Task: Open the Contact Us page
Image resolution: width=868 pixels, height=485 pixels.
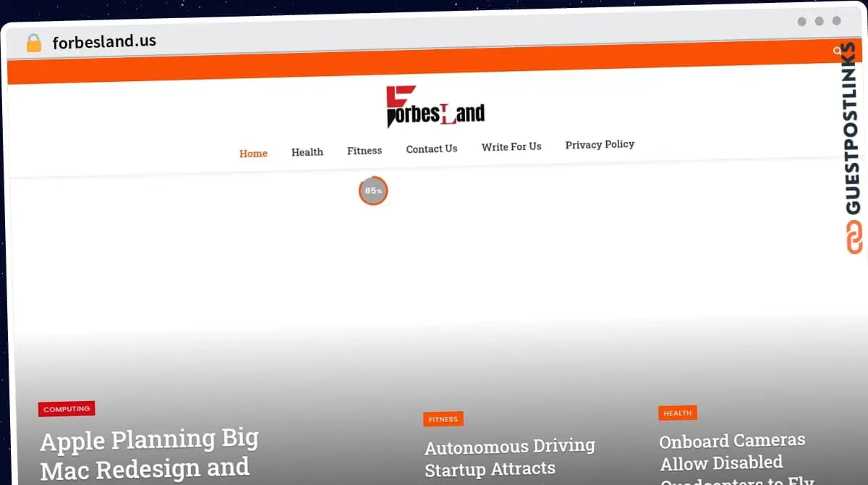Action: [432, 149]
